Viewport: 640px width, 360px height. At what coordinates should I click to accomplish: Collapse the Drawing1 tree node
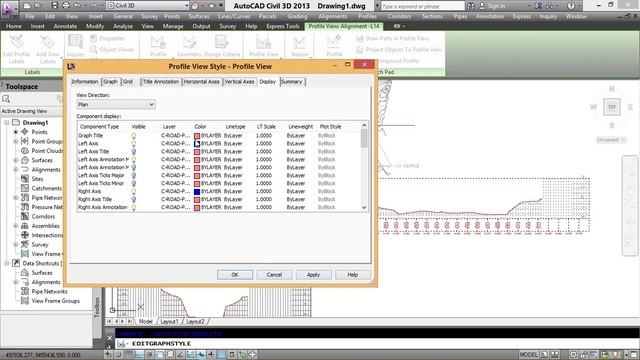[7, 122]
